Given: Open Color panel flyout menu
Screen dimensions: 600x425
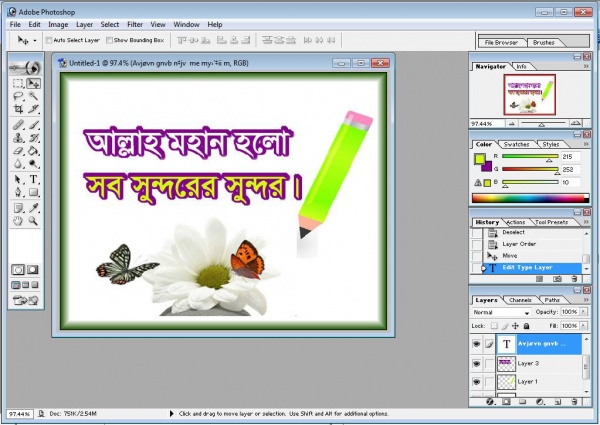Looking at the screenshot, I should (x=586, y=144).
